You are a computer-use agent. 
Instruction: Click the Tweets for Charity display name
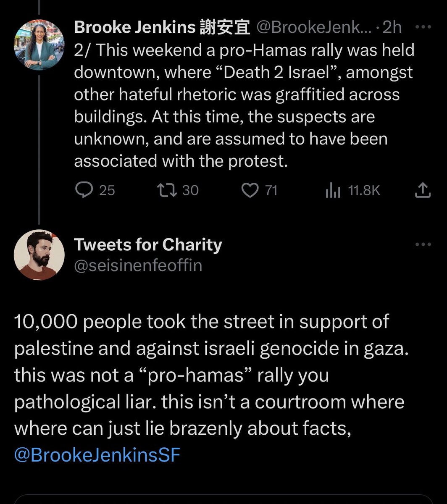coord(148,244)
